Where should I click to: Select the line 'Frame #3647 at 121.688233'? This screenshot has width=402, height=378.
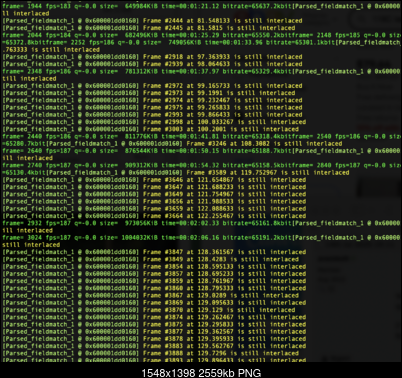[154, 187]
